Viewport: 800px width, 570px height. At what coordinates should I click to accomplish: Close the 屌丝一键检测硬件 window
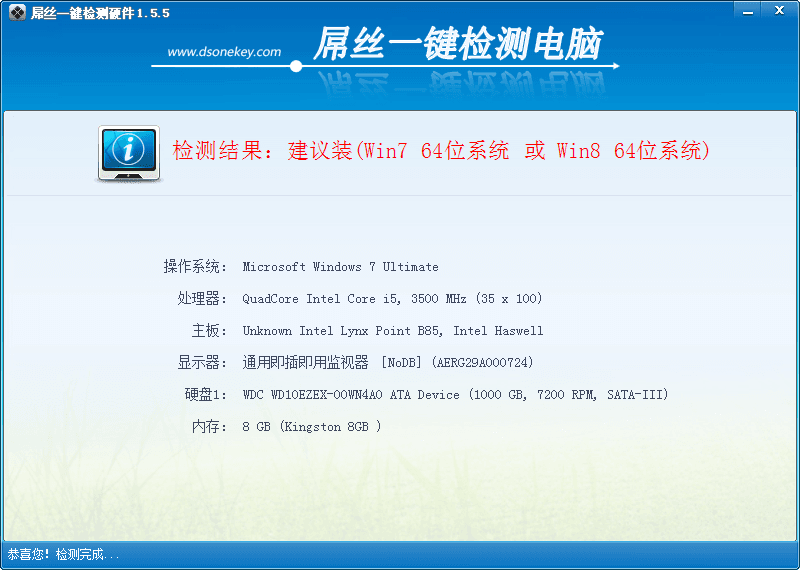click(777, 9)
